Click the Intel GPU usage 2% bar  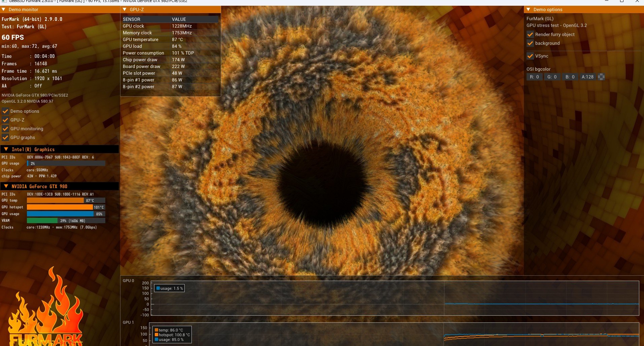[x=66, y=163]
